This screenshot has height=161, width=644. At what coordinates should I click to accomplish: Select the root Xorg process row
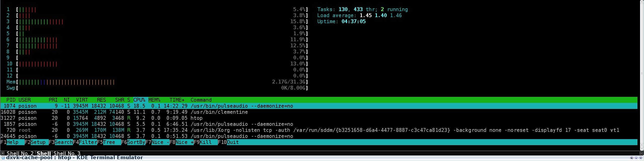coord(319,130)
